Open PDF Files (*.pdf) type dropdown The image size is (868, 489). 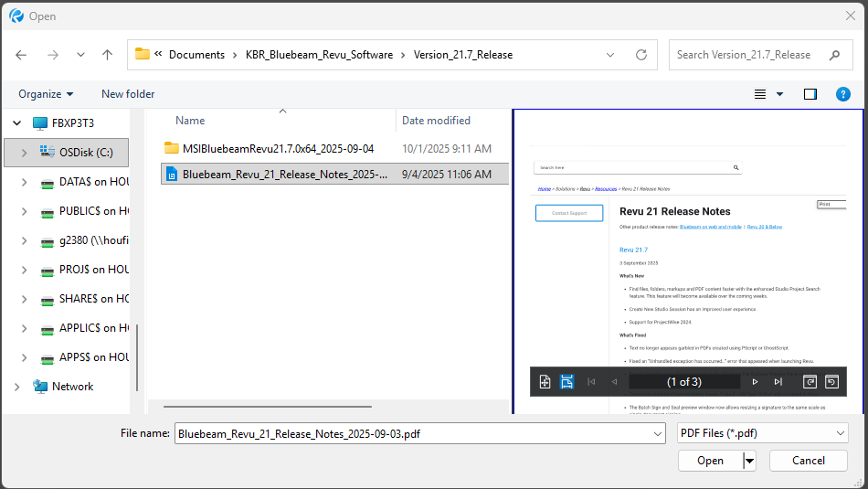pyautogui.click(x=762, y=433)
